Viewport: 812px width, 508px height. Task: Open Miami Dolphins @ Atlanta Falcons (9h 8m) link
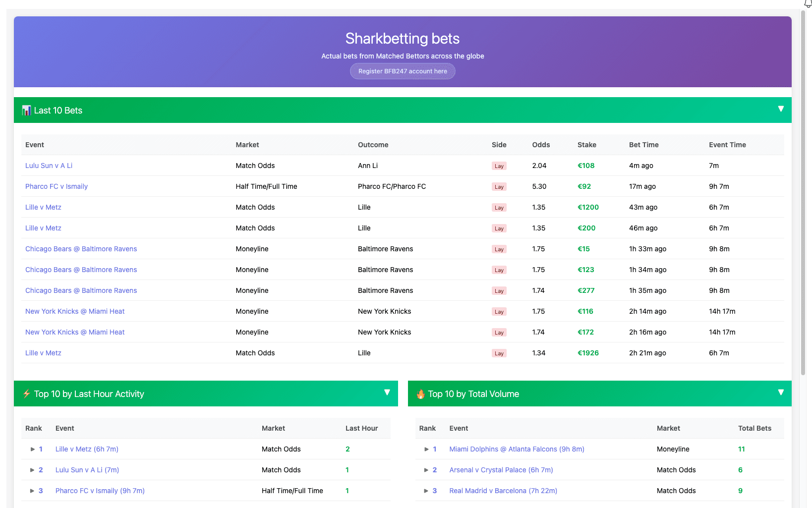517,449
